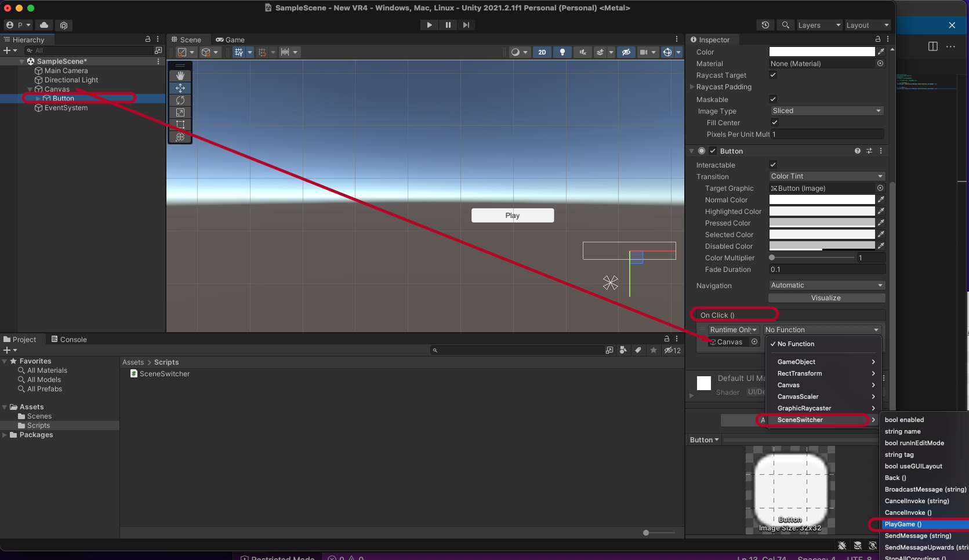This screenshot has height=560, width=969.
Task: Disable the Button component checkbox
Action: 713,151
